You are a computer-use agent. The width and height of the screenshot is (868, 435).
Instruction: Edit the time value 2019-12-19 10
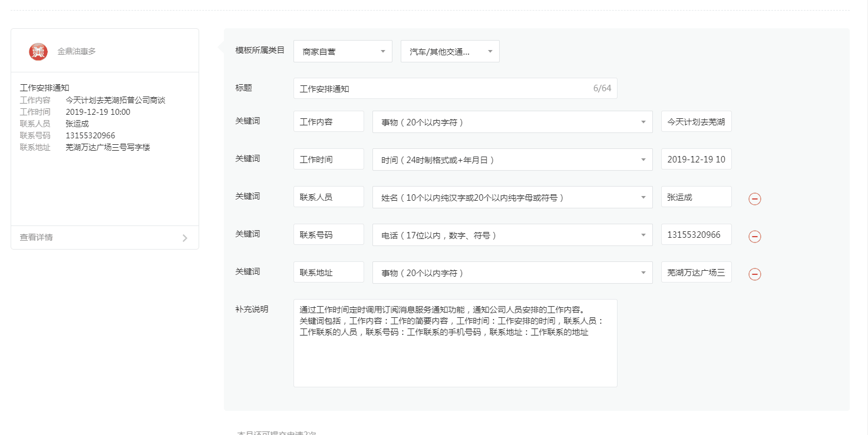click(x=696, y=159)
